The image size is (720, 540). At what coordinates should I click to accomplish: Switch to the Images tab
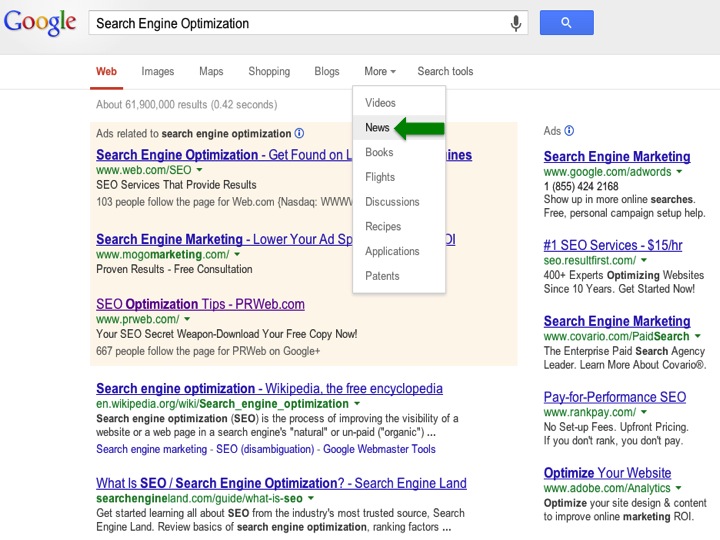click(x=158, y=72)
